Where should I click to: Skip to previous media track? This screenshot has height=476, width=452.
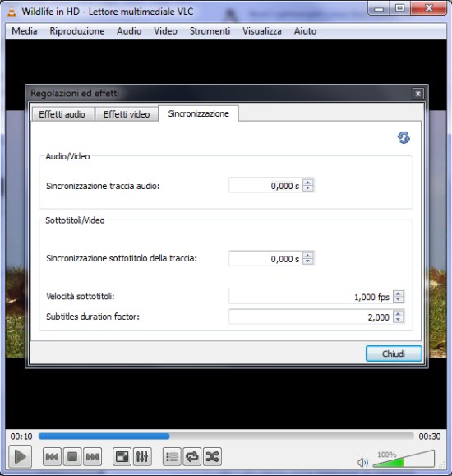(x=52, y=456)
